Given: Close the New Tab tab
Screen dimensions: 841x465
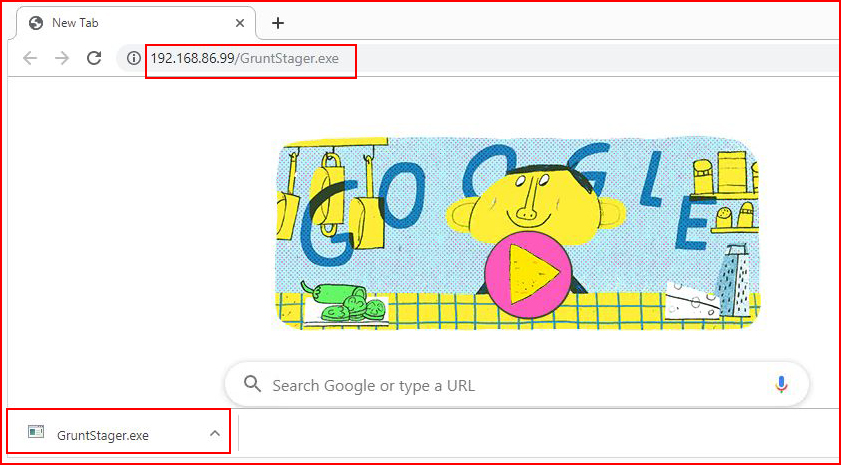Looking at the screenshot, I should tap(240, 23).
